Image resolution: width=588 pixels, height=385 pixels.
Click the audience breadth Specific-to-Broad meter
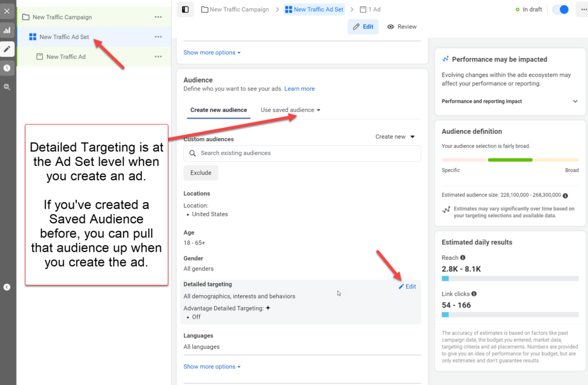[x=510, y=160]
